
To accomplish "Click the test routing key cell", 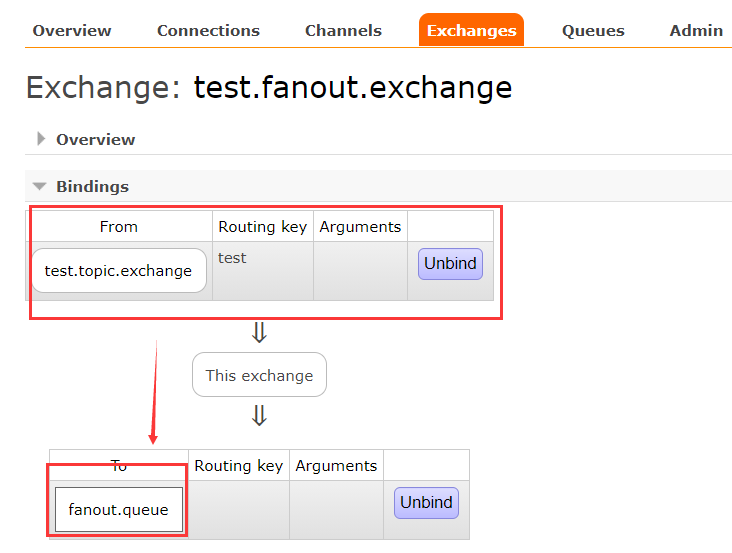I will coord(232,258).
